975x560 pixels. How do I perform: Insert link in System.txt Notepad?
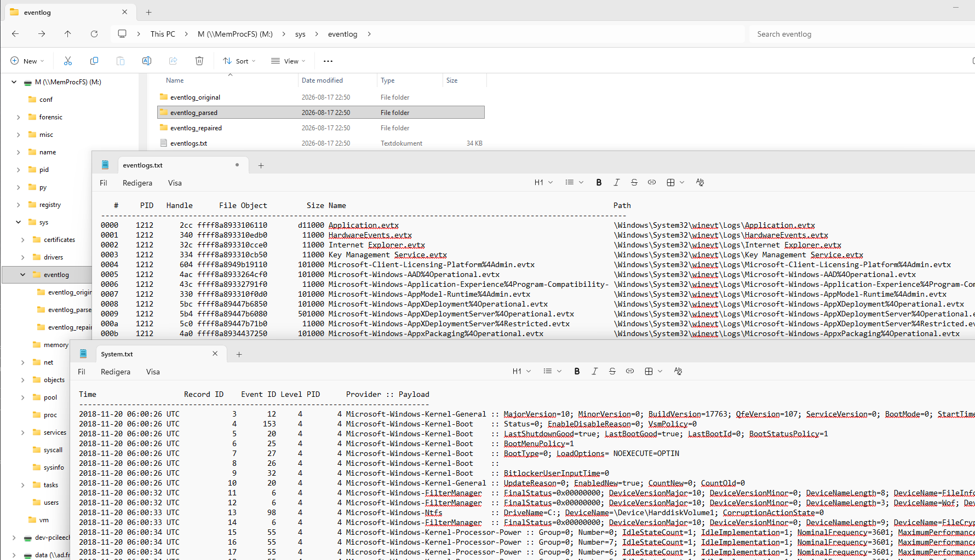click(x=629, y=371)
